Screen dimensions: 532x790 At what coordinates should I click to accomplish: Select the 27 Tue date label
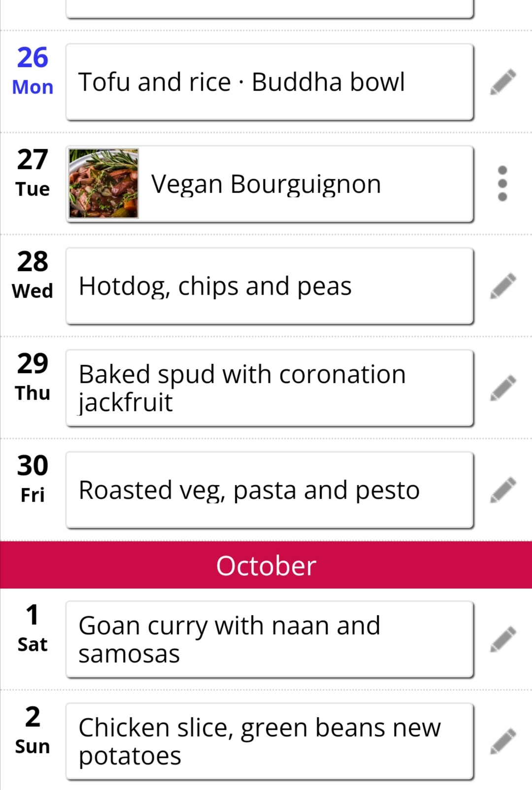(33, 173)
